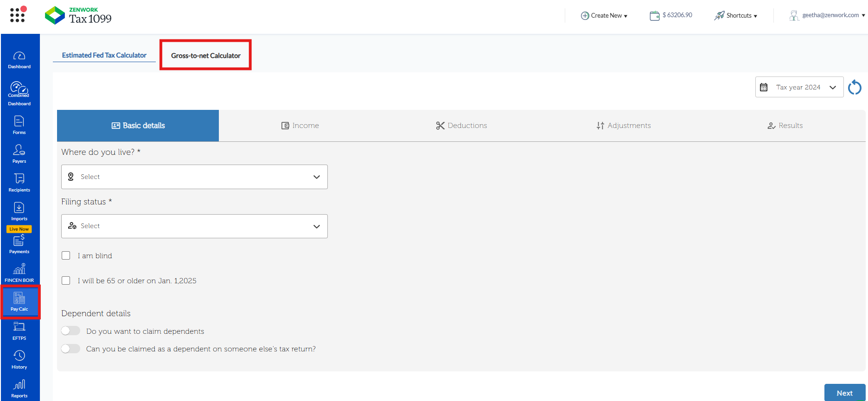Viewport: 868px width, 401px height.
Task: Open Imports in the sidebar
Action: coord(19,211)
